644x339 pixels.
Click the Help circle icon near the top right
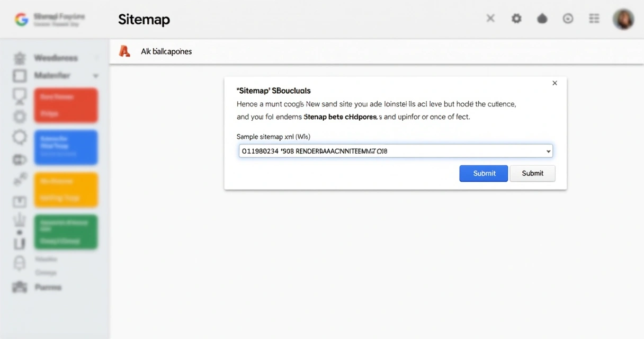tap(568, 18)
